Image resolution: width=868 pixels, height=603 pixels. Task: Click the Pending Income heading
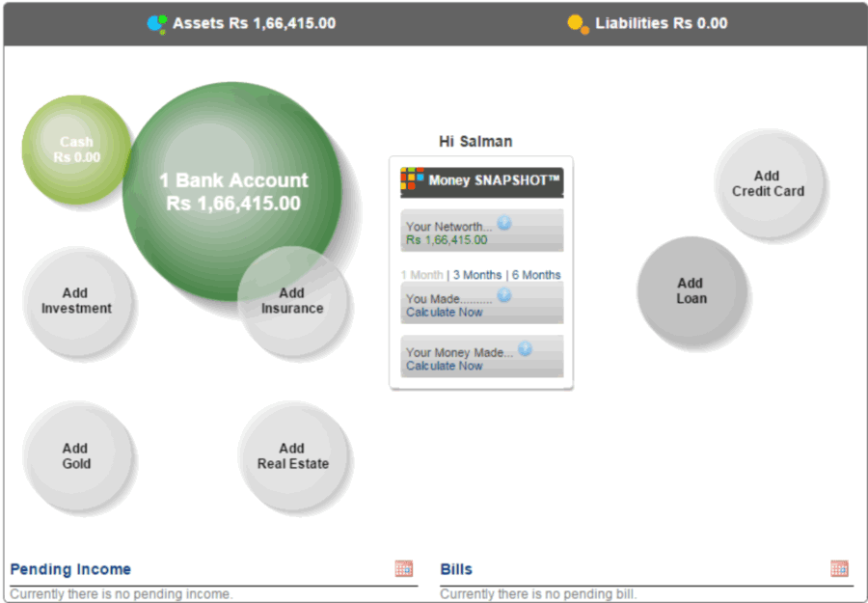click(70, 569)
